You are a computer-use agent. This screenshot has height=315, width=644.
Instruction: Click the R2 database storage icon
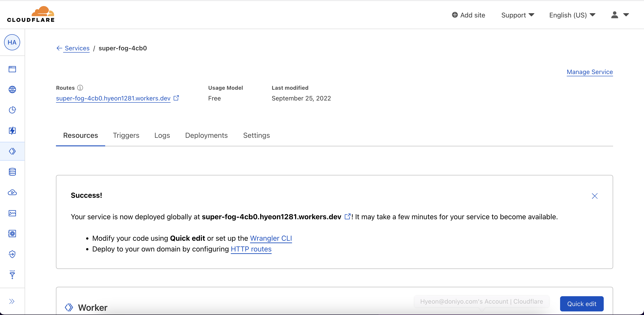[12, 172]
